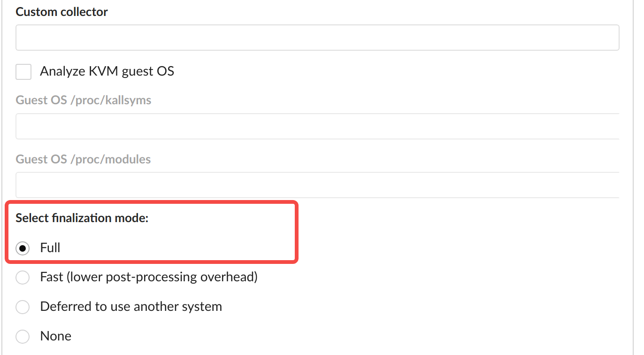Click the Custom collector text field
Viewport: 644px width, 355px height.
pos(317,38)
